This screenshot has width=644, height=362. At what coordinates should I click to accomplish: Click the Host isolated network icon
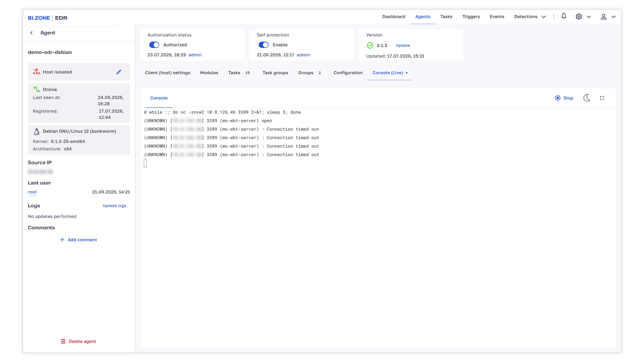click(x=36, y=72)
